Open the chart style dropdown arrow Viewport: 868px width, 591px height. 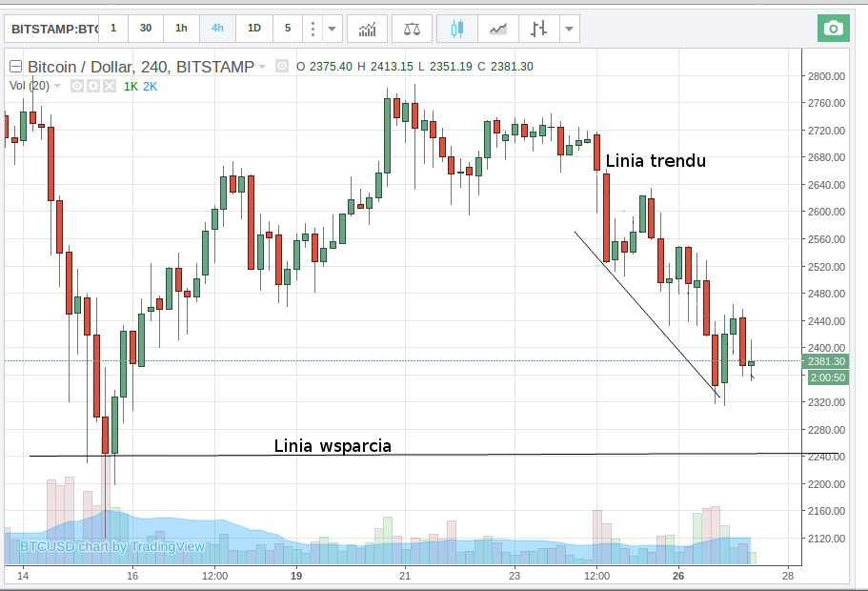coord(569,29)
